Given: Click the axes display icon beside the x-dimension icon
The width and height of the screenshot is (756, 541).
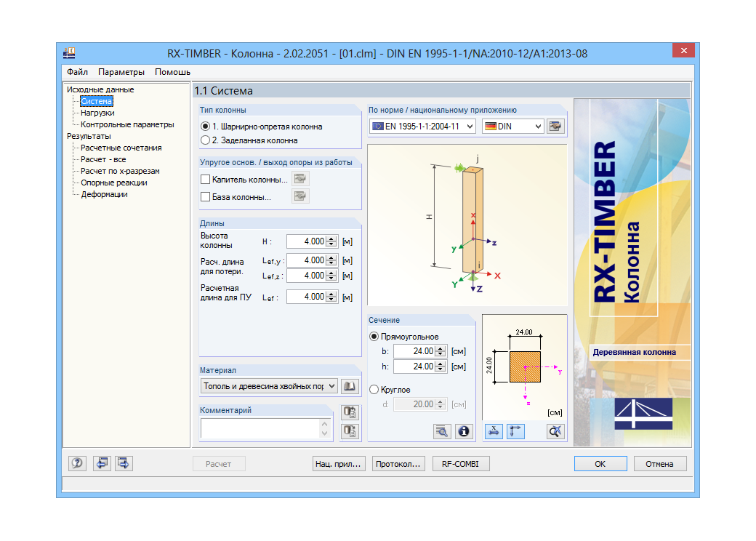Looking at the screenshot, I should [515, 431].
